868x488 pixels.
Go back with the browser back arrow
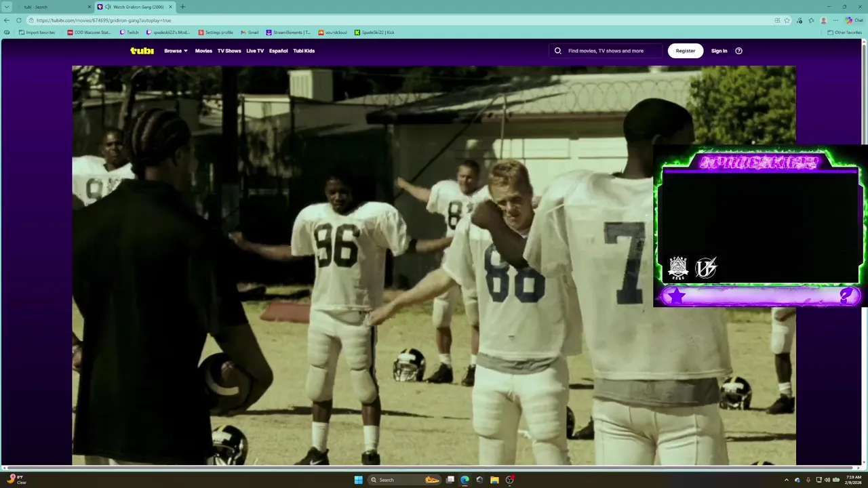(x=7, y=20)
